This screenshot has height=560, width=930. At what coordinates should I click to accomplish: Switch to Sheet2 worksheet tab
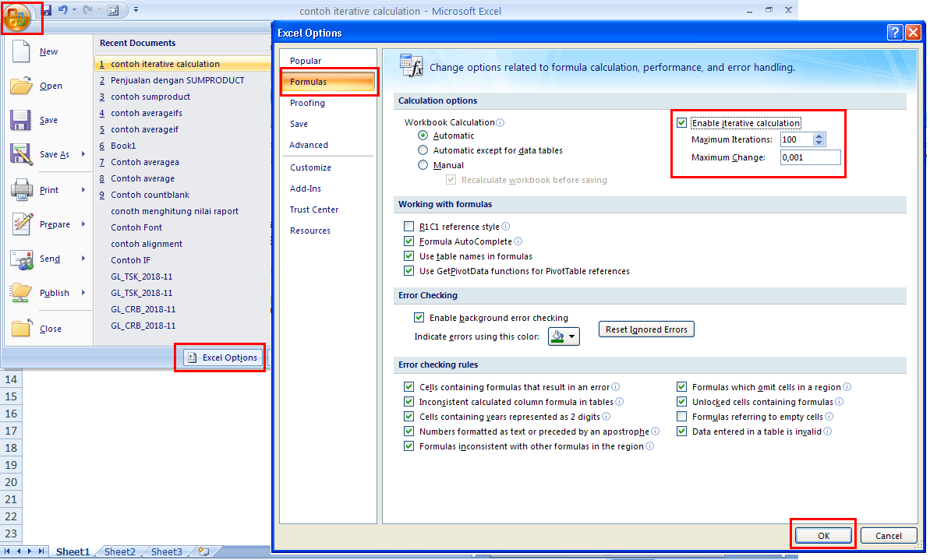click(x=120, y=551)
